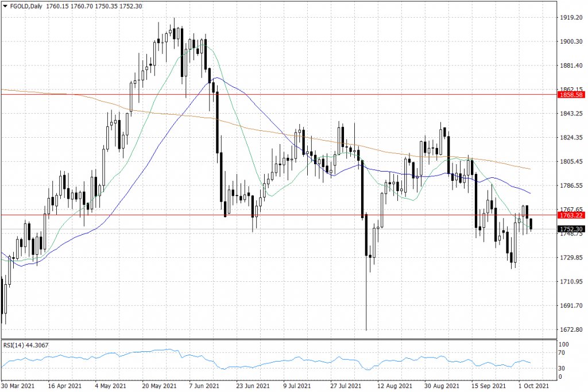Click the 9 Jul 2021 date label
Image resolution: width=588 pixels, height=392 pixels.
[297, 386]
